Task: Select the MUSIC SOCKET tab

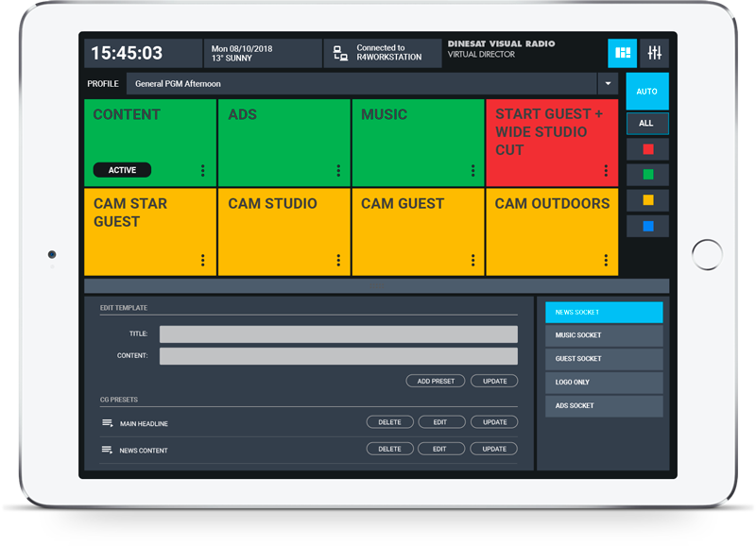Action: click(604, 335)
